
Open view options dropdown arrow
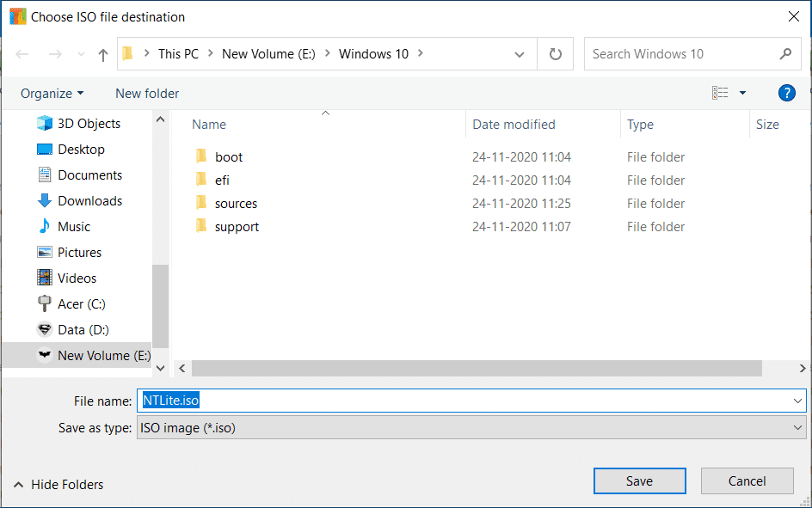click(x=742, y=93)
